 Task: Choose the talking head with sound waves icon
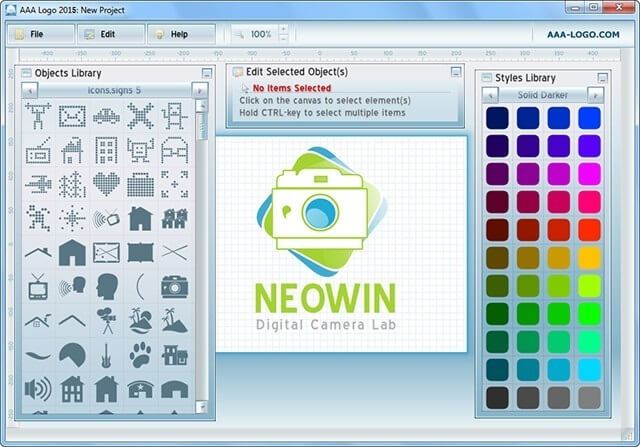(72, 287)
